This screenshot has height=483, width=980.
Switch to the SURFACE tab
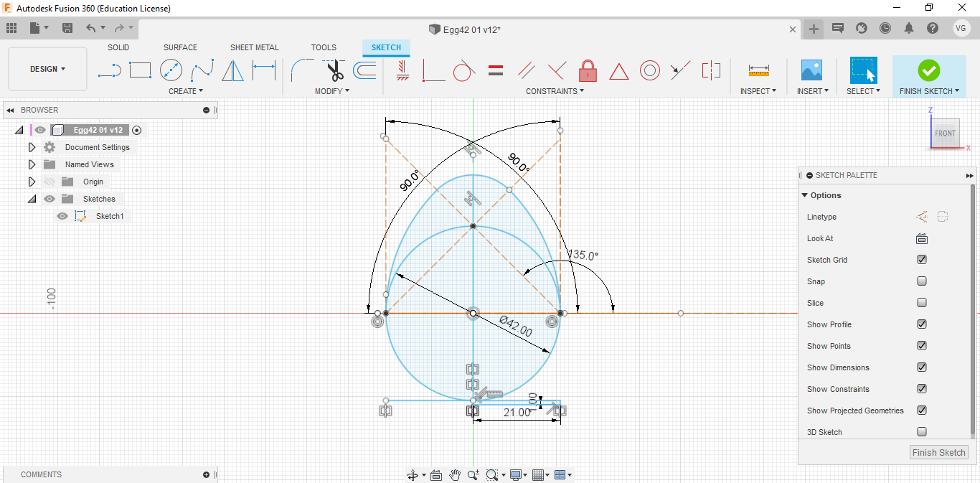point(180,47)
